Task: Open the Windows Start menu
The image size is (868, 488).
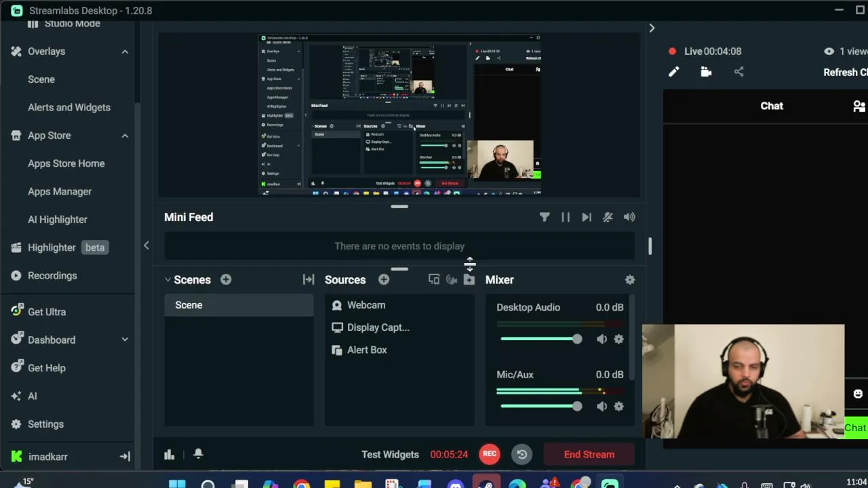Action: 177,483
